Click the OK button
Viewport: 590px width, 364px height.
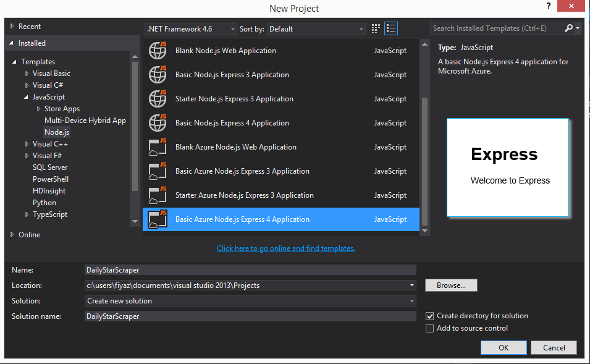click(x=504, y=347)
